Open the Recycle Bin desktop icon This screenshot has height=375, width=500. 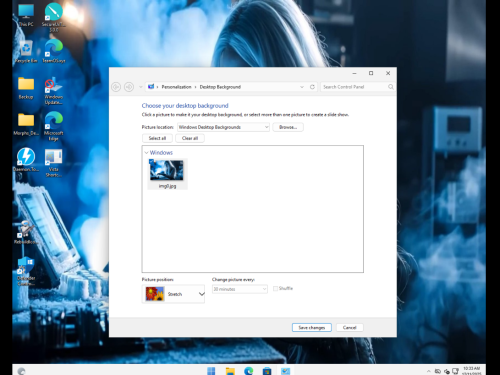[26, 52]
